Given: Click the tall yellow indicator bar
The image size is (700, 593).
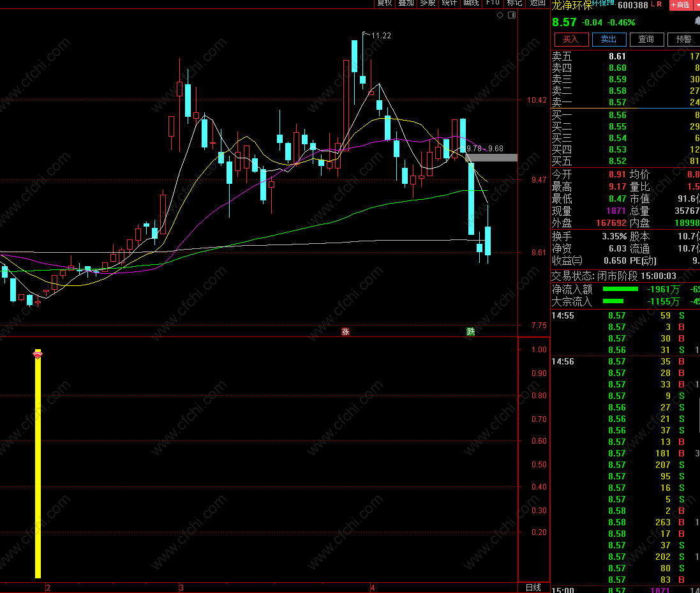Looking at the screenshot, I should coord(38,465).
